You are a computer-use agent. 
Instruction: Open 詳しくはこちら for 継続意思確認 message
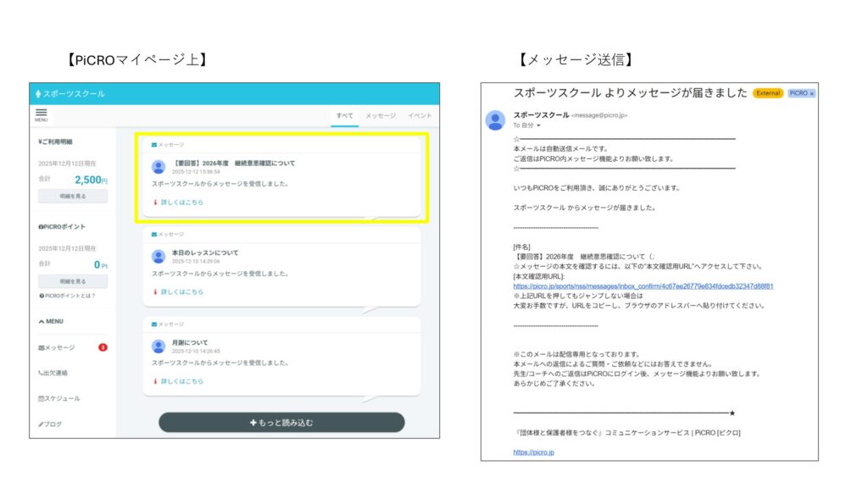[181, 202]
